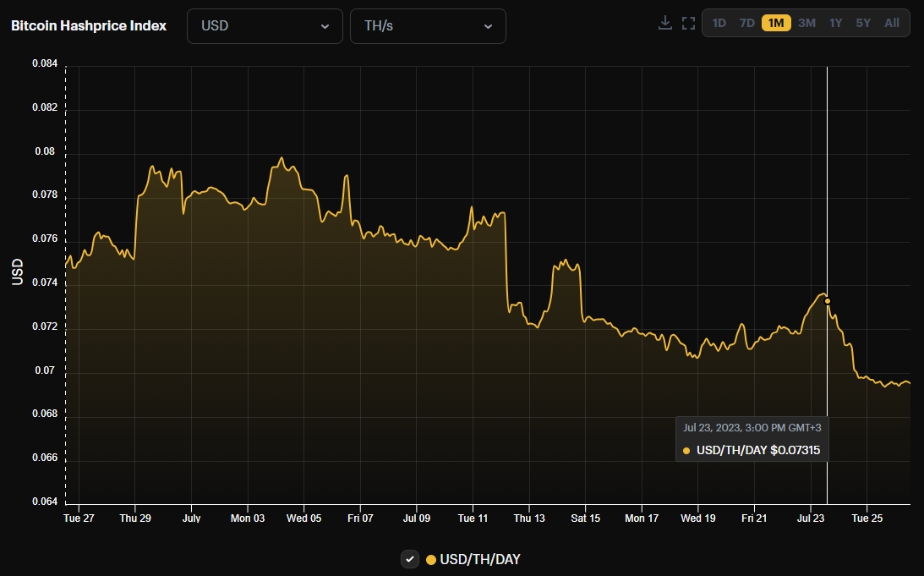This screenshot has width=924, height=576.
Task: Click the Thu 13 axis label
Action: [x=529, y=518]
